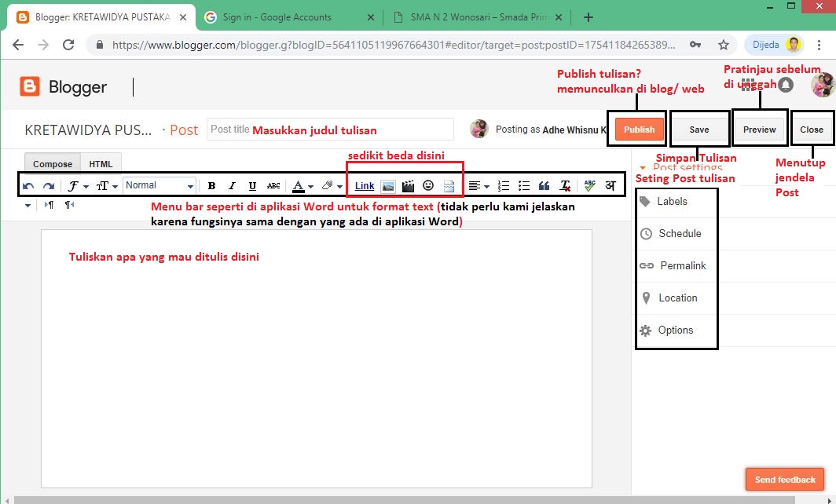Viewport: 836px width, 504px height.
Task: Insert a video using the film icon
Action: pyautogui.click(x=407, y=185)
